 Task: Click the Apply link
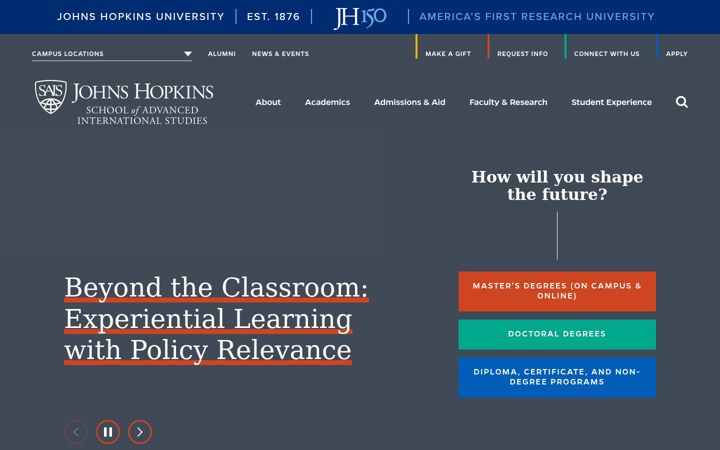coord(677,54)
